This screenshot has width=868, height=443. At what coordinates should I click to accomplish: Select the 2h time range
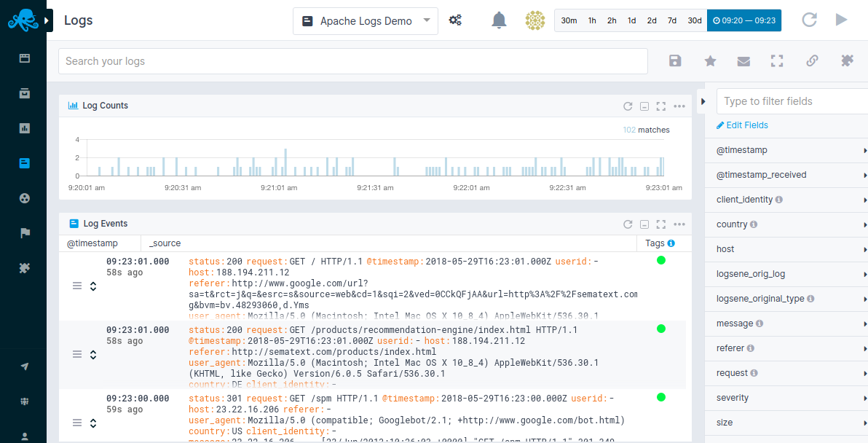612,20
